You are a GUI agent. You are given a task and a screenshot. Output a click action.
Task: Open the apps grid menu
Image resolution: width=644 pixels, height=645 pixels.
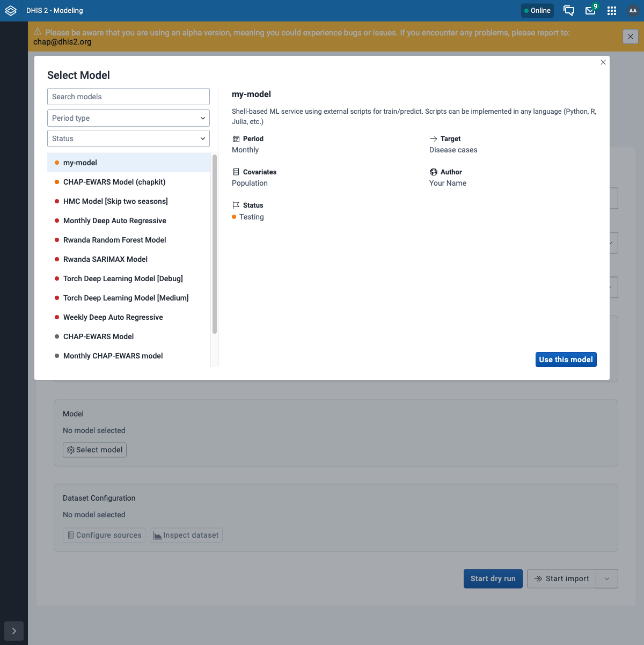[612, 11]
